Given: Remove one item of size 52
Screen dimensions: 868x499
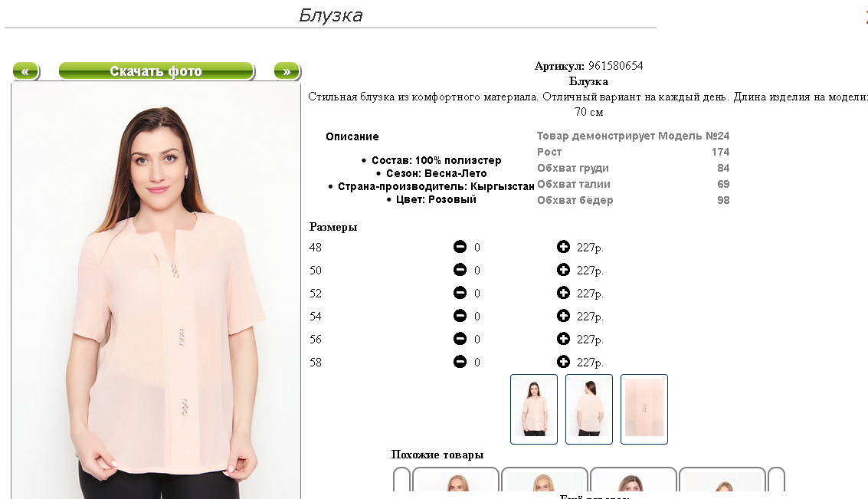Looking at the screenshot, I should [460, 293].
